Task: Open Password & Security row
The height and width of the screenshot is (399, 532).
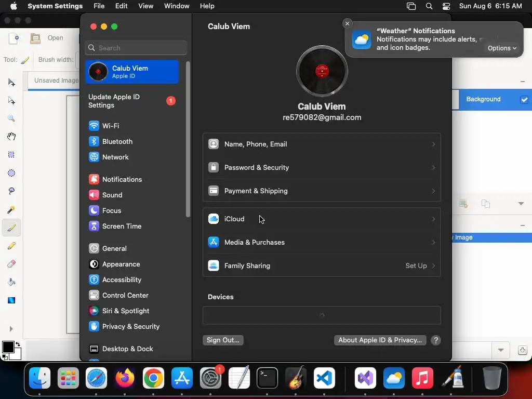Action: click(322, 168)
